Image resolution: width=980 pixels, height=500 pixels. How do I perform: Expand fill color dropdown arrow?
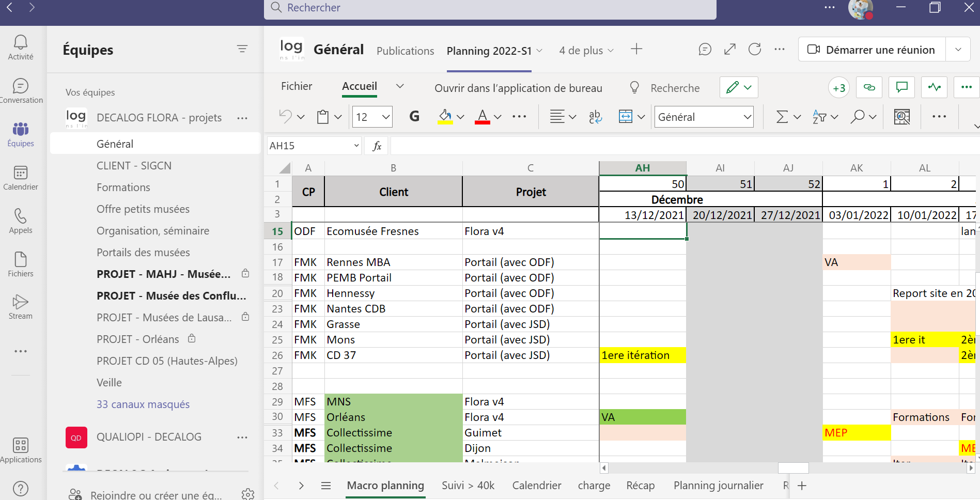tap(460, 117)
